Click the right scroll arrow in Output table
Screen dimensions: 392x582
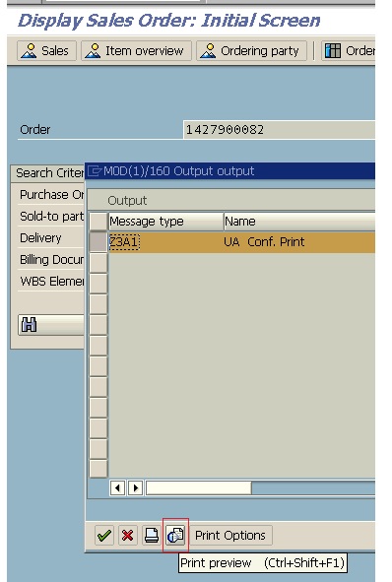click(x=136, y=487)
